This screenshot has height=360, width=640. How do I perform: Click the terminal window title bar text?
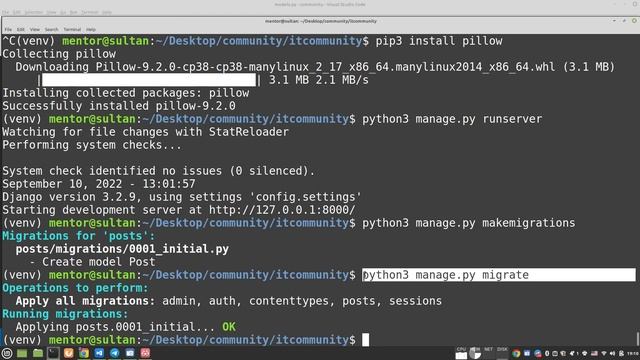point(321,21)
